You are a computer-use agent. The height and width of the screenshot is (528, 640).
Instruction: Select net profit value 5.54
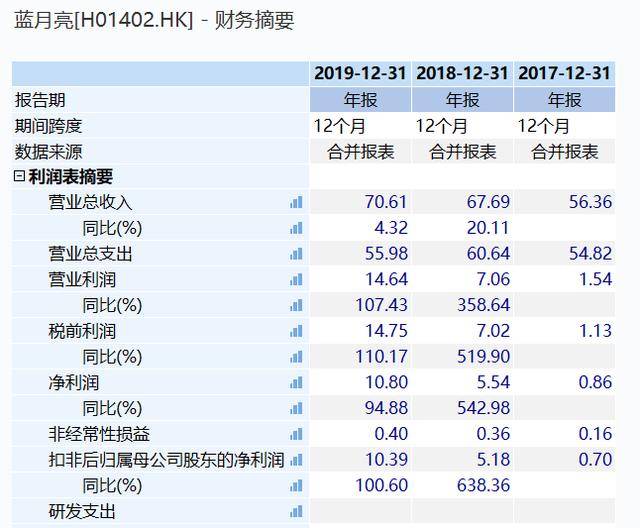pyautogui.click(x=493, y=382)
